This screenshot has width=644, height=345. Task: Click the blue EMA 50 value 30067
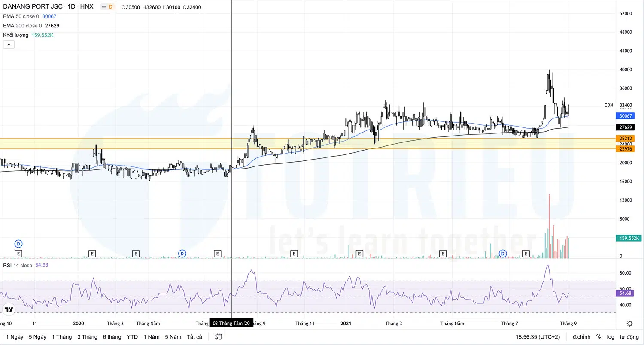point(49,16)
